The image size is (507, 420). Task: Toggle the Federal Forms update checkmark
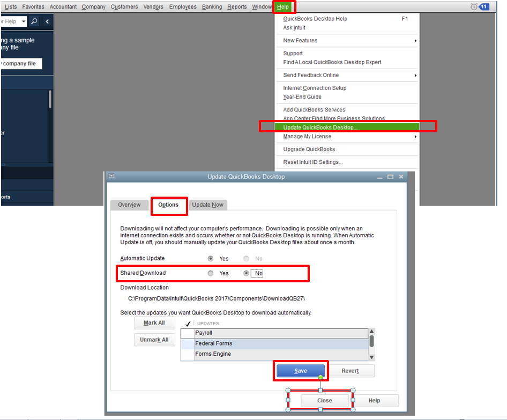coord(188,343)
